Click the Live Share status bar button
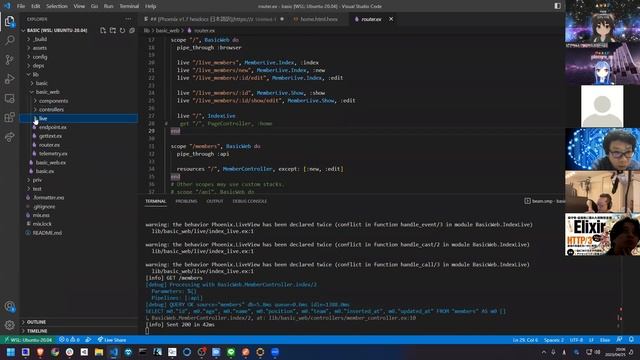640x360 pixels. click(112, 340)
